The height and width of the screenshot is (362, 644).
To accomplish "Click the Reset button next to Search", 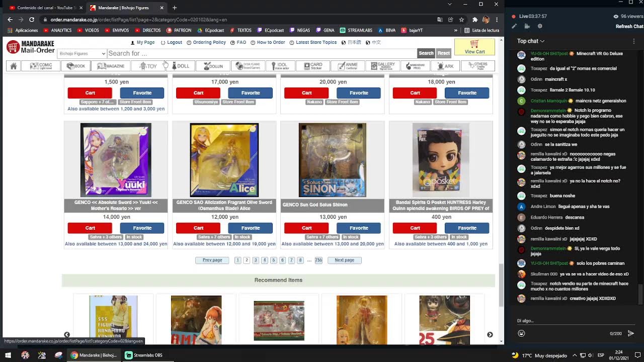I will click(444, 53).
